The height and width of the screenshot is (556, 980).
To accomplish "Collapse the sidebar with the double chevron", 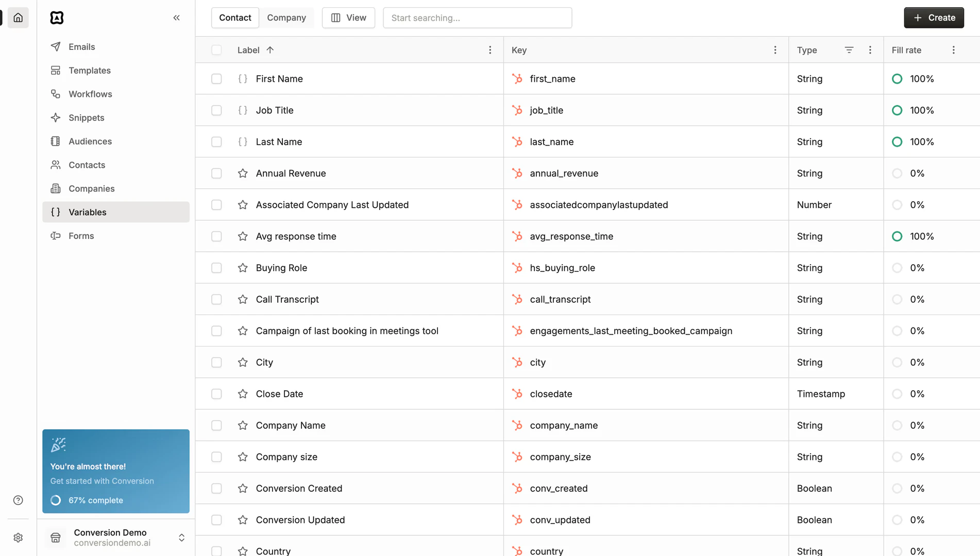I will [x=176, y=17].
